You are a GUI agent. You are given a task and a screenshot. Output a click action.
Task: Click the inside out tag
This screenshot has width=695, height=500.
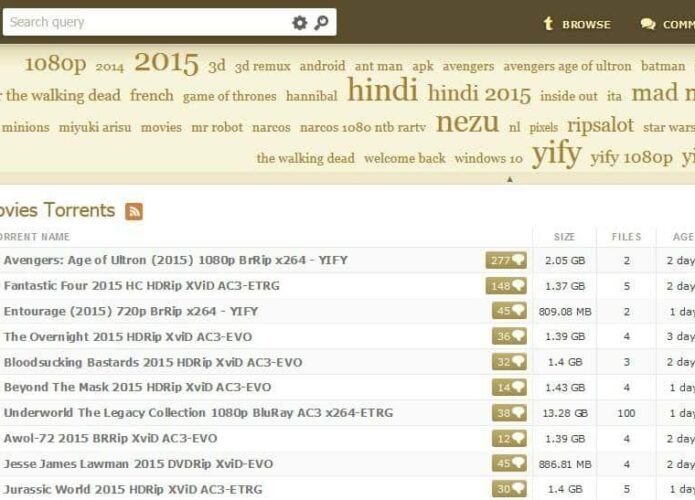[x=569, y=96]
